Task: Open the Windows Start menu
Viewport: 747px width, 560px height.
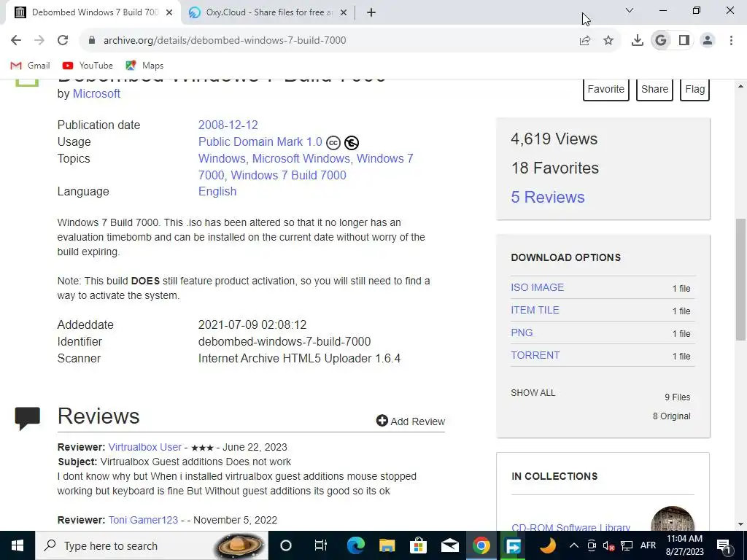Action: click(18, 545)
